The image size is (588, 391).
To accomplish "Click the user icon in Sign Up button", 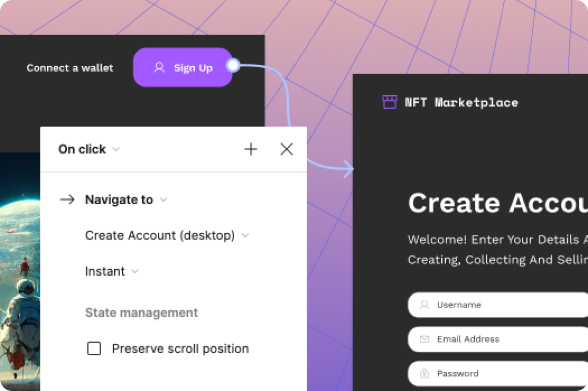I will click(x=159, y=68).
